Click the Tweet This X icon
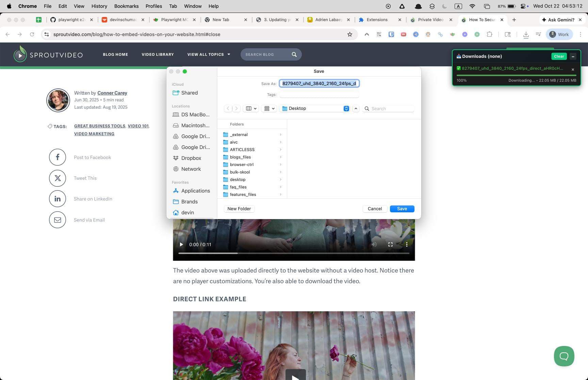Image resolution: width=588 pixels, height=380 pixels. coord(57,178)
